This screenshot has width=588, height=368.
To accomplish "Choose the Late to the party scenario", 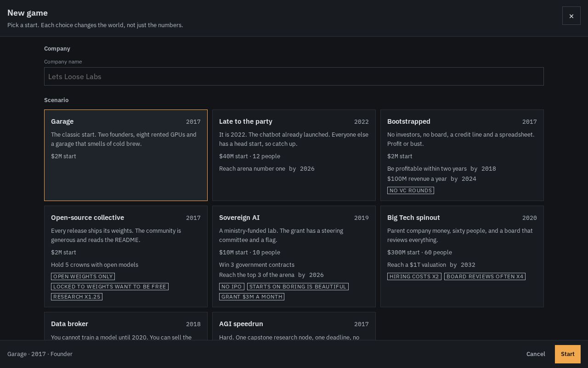I will [294, 155].
